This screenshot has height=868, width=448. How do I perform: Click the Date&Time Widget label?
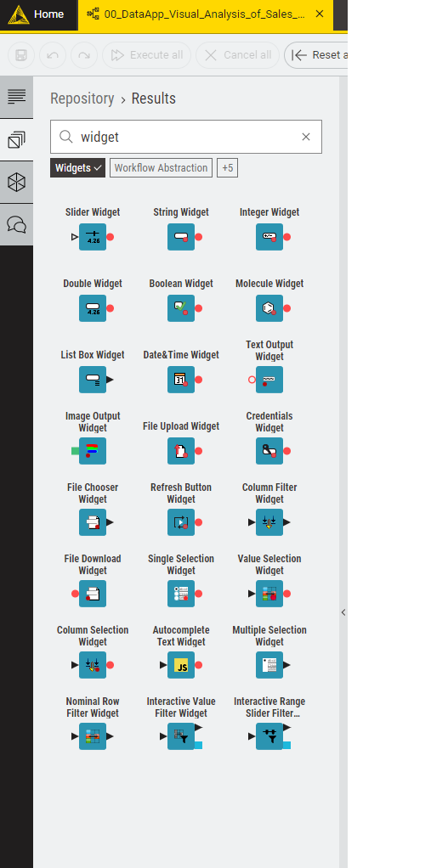[x=181, y=355]
